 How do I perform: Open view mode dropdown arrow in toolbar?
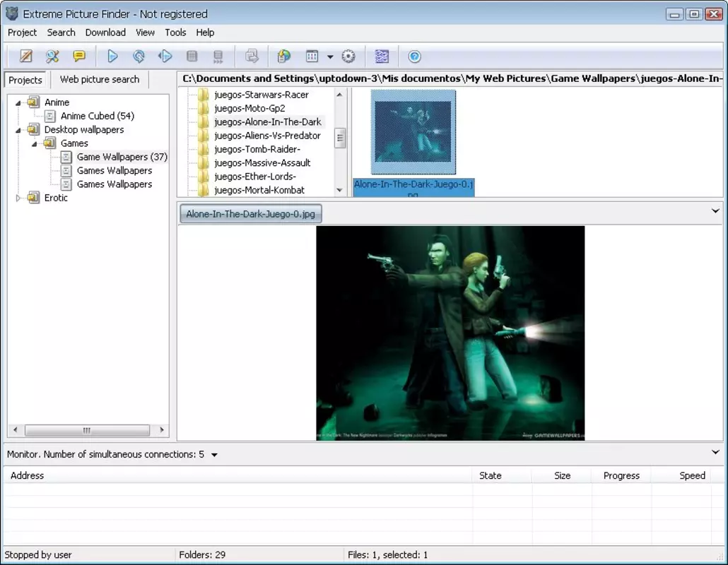coord(330,57)
